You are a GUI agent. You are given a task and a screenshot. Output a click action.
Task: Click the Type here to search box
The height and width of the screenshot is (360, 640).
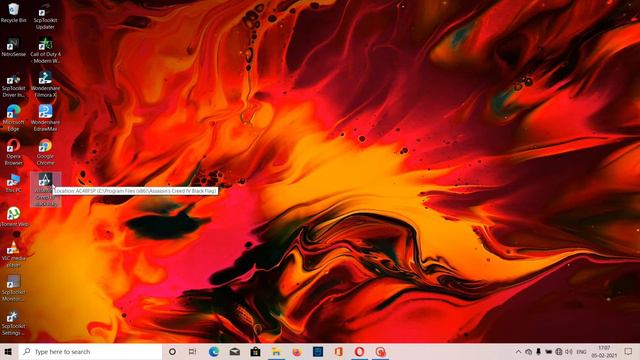click(x=90, y=351)
